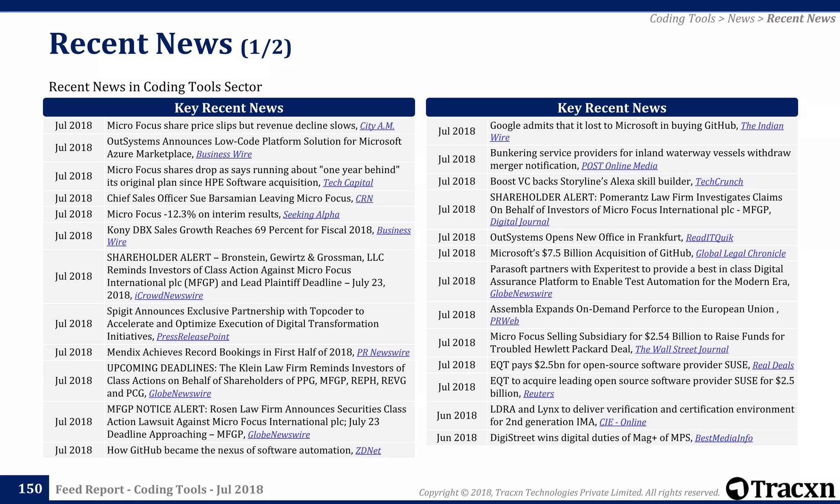Click Jul 2018 date of ZDNet GitHub news
Screen dimensions: 840x504
tap(73, 450)
